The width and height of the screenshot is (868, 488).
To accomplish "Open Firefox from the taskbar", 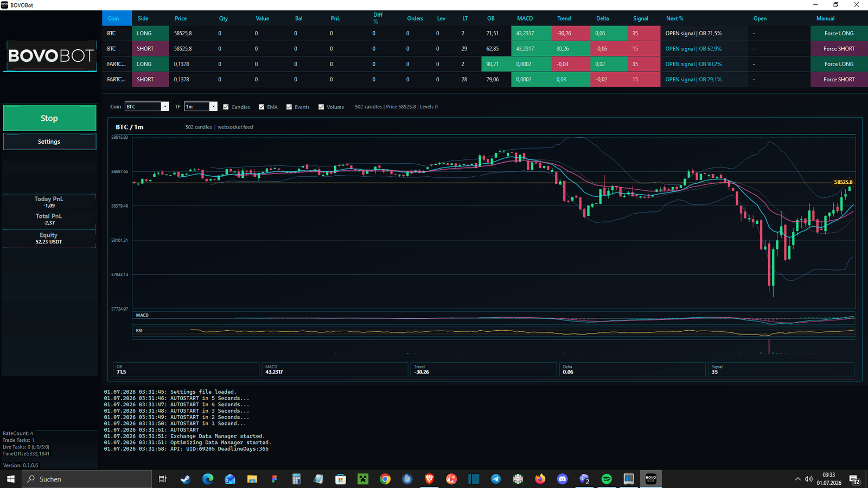I will pyautogui.click(x=540, y=479).
